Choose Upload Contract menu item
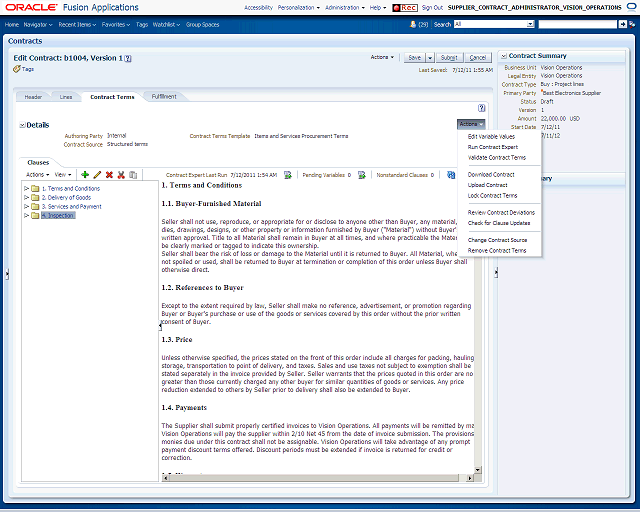This screenshot has height=512, width=640. [x=487, y=185]
